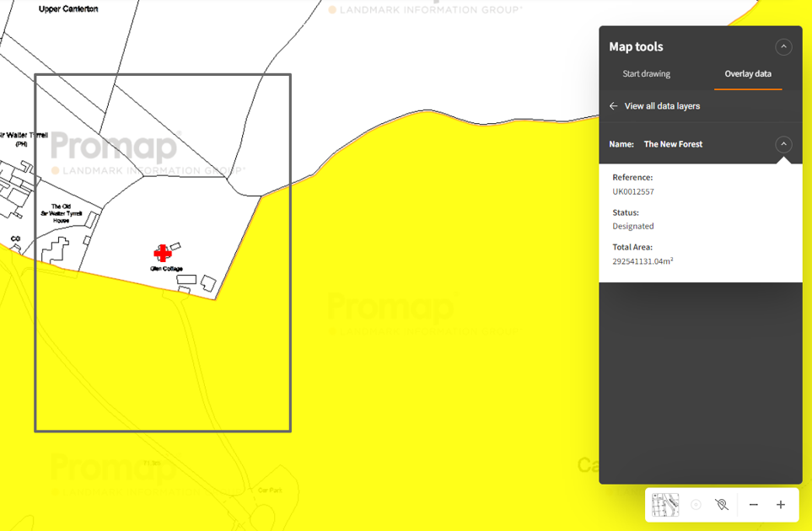Click The New Forest name text
The height and width of the screenshot is (531, 812).
click(x=673, y=144)
